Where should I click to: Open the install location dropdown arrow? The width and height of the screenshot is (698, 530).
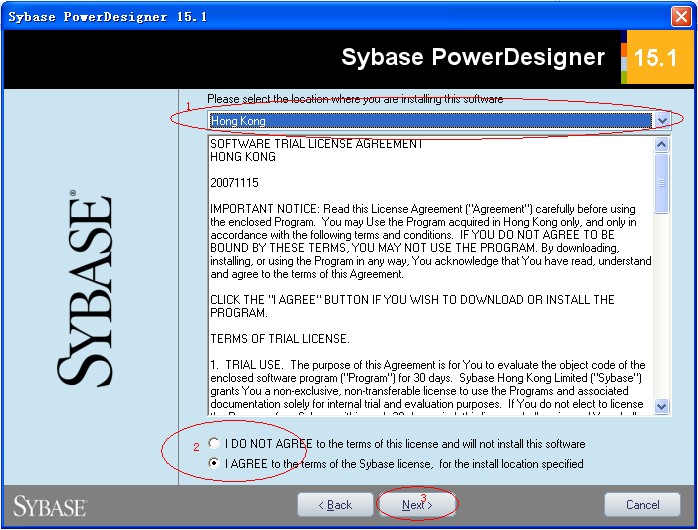(662, 120)
